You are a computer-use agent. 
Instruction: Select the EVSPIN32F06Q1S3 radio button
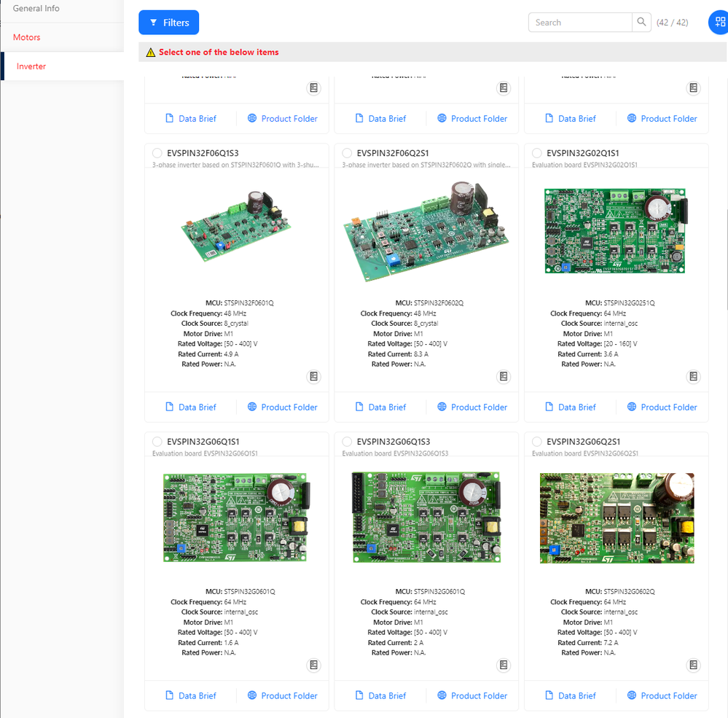coord(157,153)
